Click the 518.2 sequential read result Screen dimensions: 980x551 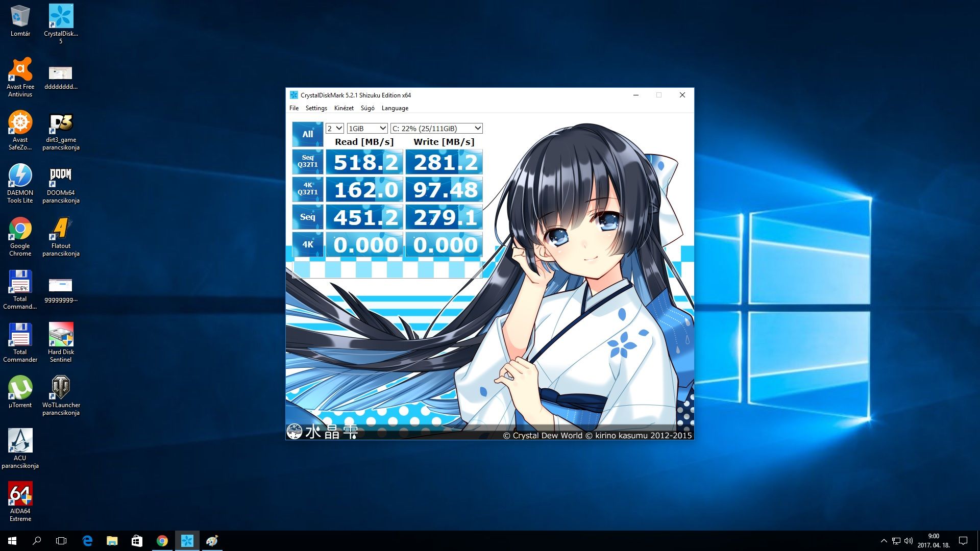tap(364, 162)
